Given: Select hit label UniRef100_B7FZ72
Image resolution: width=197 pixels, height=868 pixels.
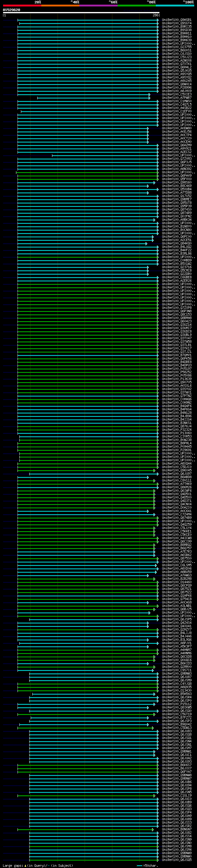Looking at the screenshot, I should 177,717.
